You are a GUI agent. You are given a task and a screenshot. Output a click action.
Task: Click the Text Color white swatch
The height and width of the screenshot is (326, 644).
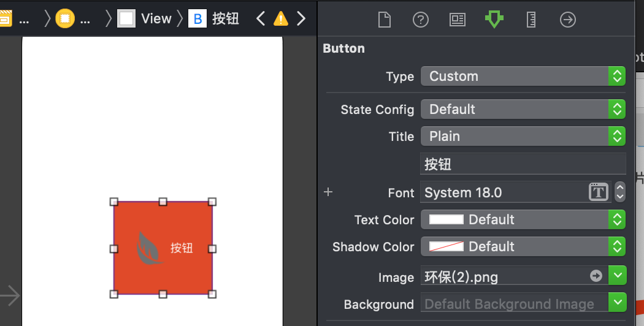[446, 219]
